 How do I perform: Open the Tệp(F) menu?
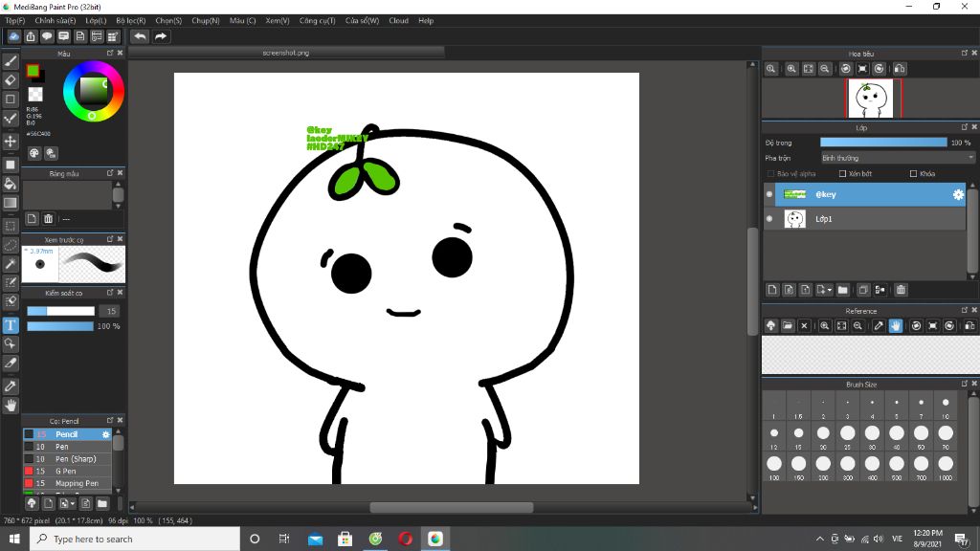15,21
